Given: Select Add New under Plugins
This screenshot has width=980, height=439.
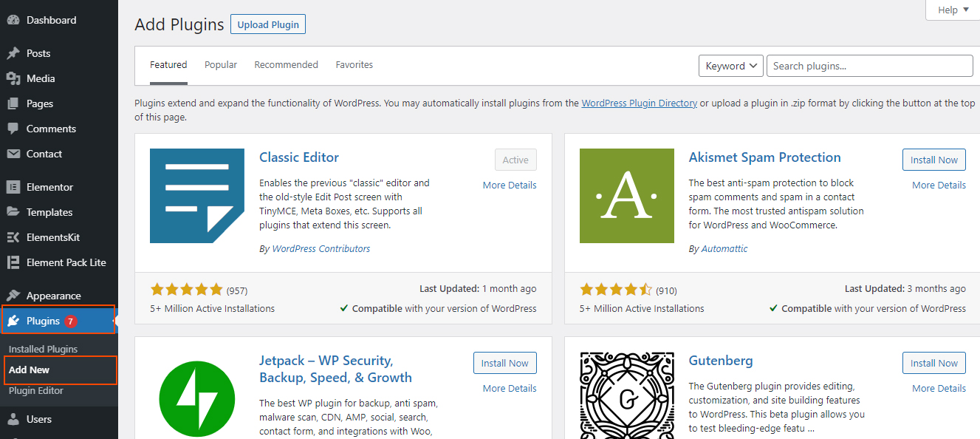Looking at the screenshot, I should pyautogui.click(x=29, y=370).
